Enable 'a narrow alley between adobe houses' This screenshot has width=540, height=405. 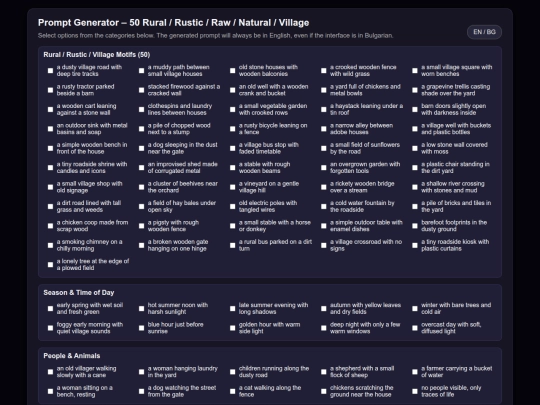click(x=324, y=129)
